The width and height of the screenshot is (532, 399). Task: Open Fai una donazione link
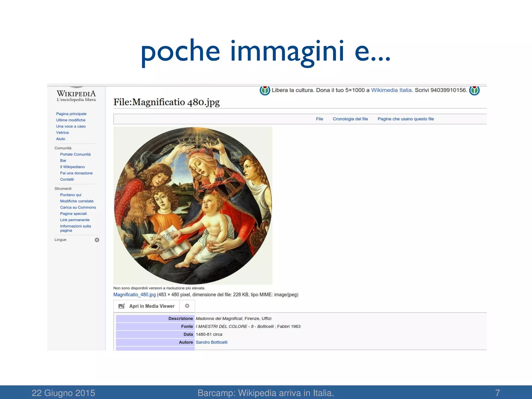[x=76, y=173]
